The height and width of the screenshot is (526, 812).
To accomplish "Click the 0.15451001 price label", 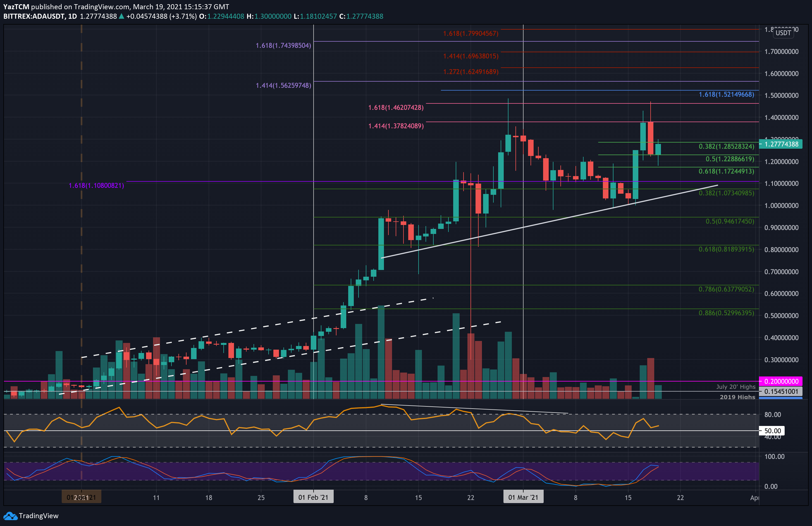I will tap(781, 392).
